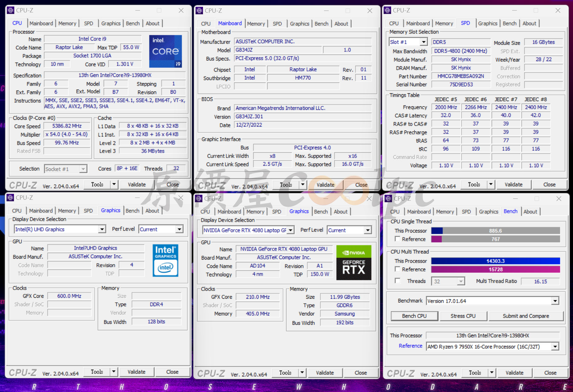Switch to Bench tab in Intel graphics window

click(133, 211)
